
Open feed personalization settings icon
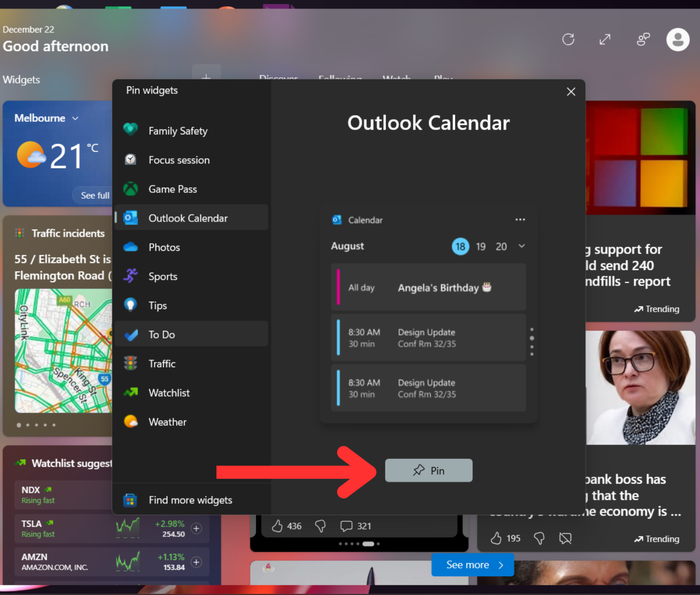point(643,39)
